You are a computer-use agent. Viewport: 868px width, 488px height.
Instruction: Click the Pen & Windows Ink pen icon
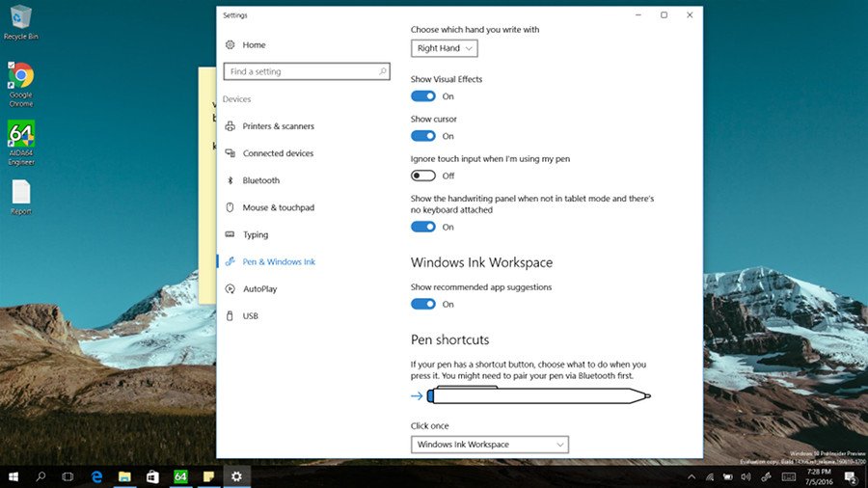click(x=231, y=261)
